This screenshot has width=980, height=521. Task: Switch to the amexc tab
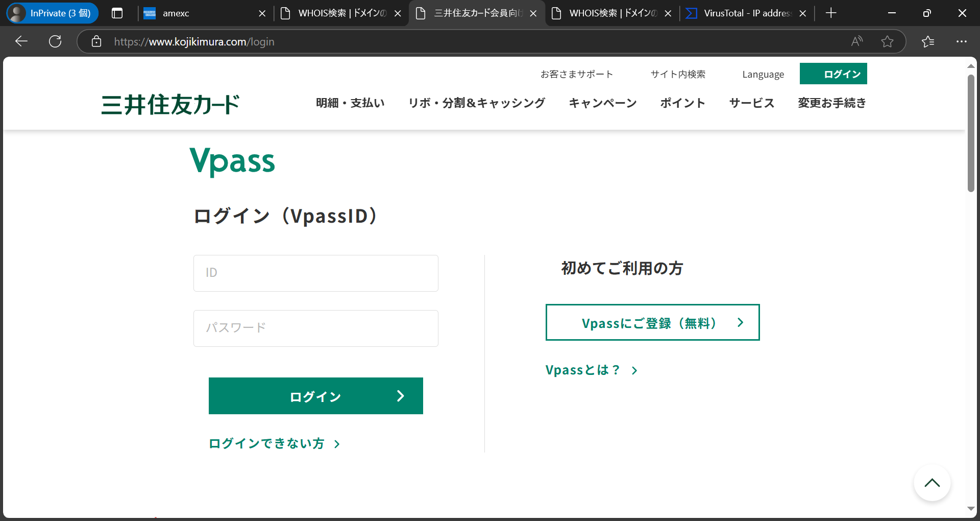204,13
